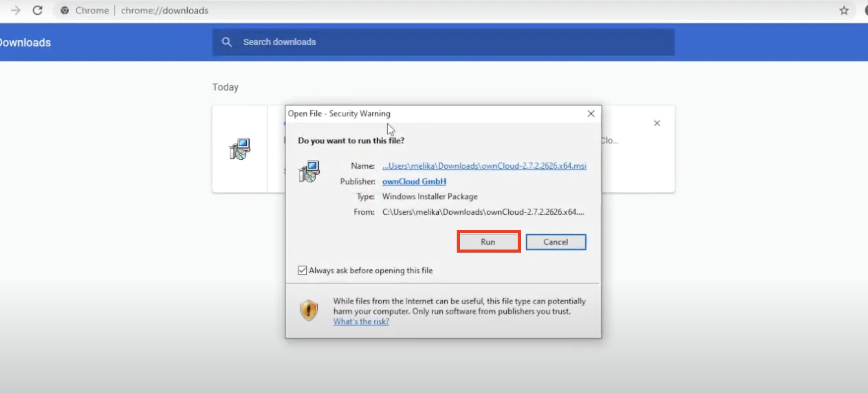Click the installer icon on download card

point(240,148)
